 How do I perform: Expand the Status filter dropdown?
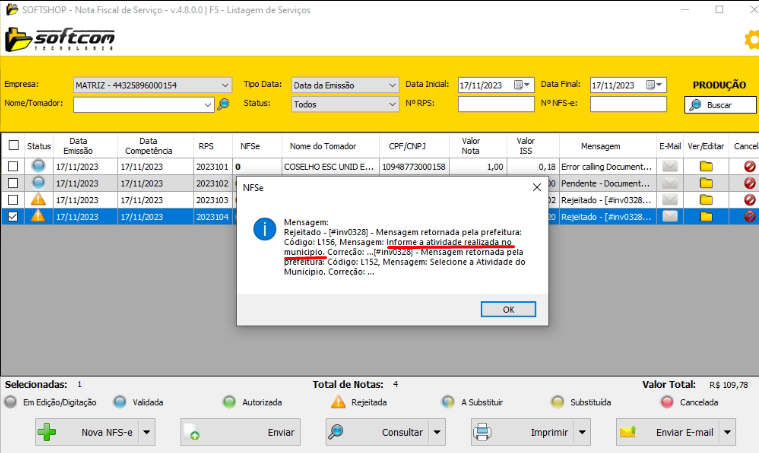click(x=392, y=103)
